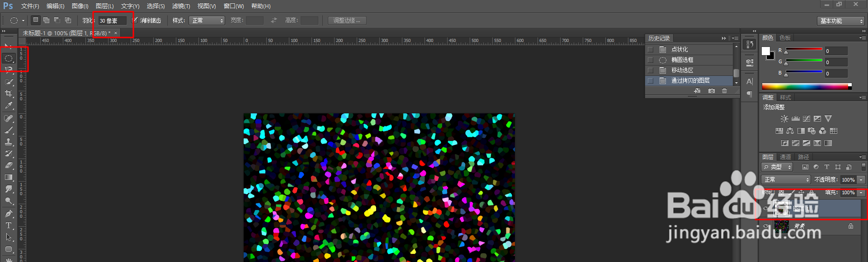Viewport: 868px width, 262px height.
Task: Add Photo Filter adjustment
Action: click(812, 131)
